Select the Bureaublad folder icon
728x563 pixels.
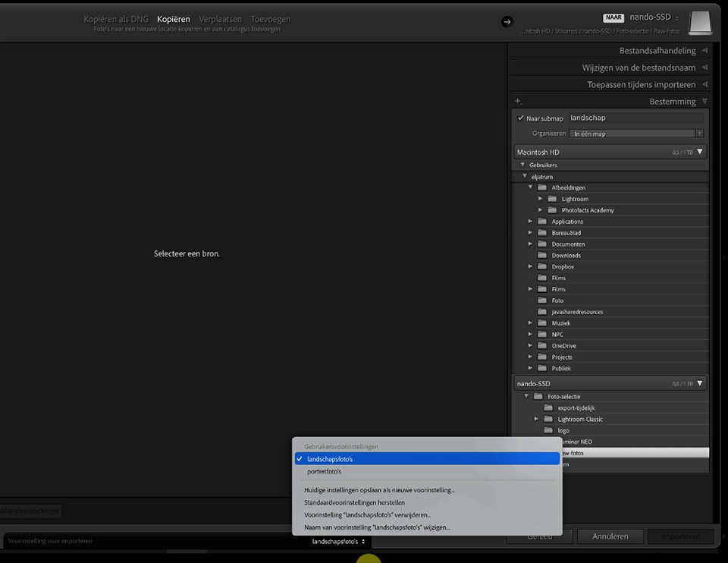[x=541, y=233]
